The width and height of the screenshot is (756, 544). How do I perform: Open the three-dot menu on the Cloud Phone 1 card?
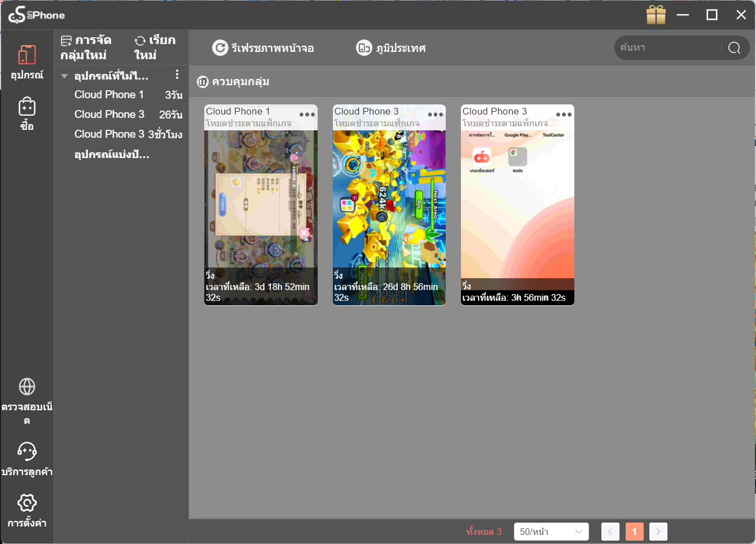coord(307,115)
